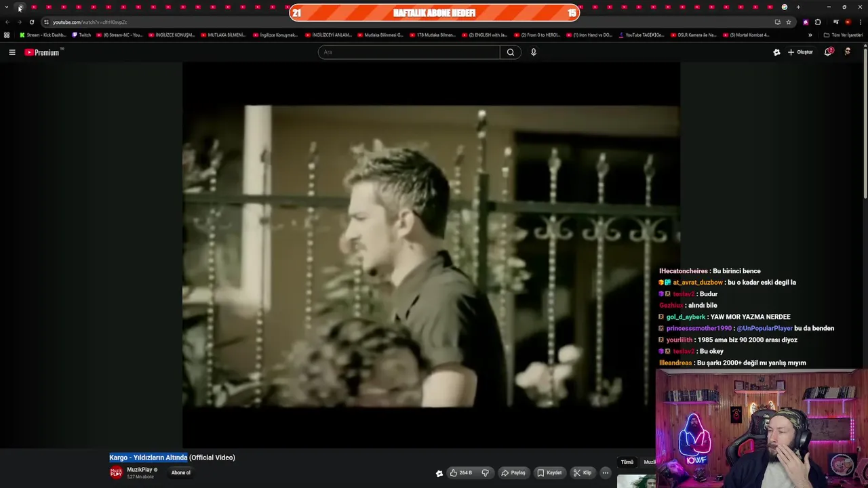
Task: Like the video with thumbs-up 264 B
Action: (461, 472)
